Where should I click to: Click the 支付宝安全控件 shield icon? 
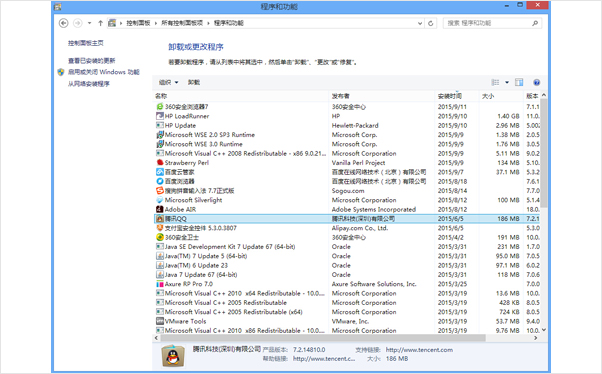click(x=160, y=228)
